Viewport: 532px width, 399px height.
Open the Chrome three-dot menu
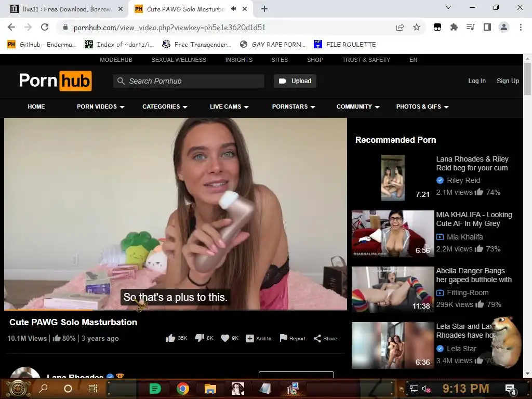(x=521, y=27)
